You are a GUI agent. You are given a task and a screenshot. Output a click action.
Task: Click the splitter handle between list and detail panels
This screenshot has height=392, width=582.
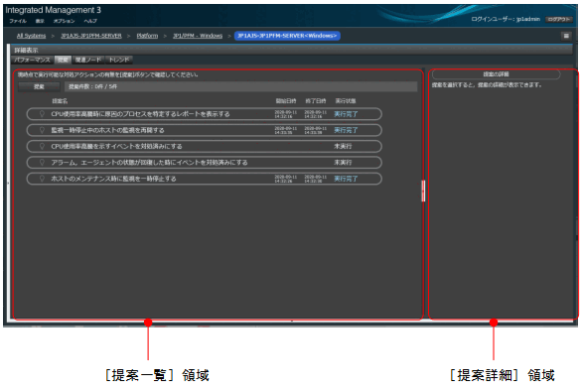click(x=423, y=191)
